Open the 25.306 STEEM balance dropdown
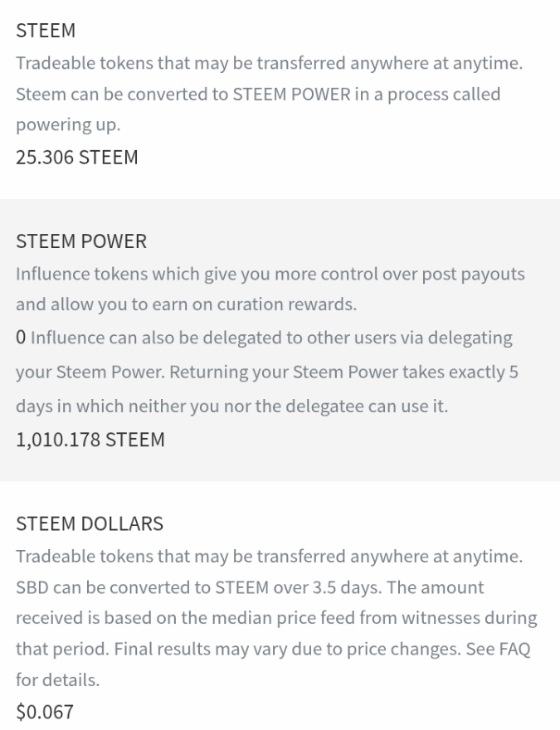Screen dimensions: 560x730 tap(77, 158)
